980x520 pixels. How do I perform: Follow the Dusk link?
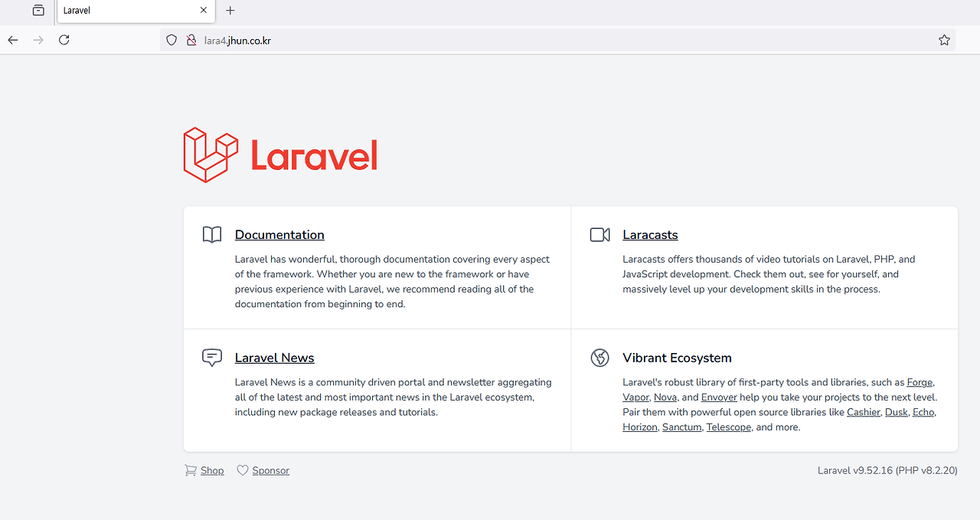pyautogui.click(x=896, y=412)
